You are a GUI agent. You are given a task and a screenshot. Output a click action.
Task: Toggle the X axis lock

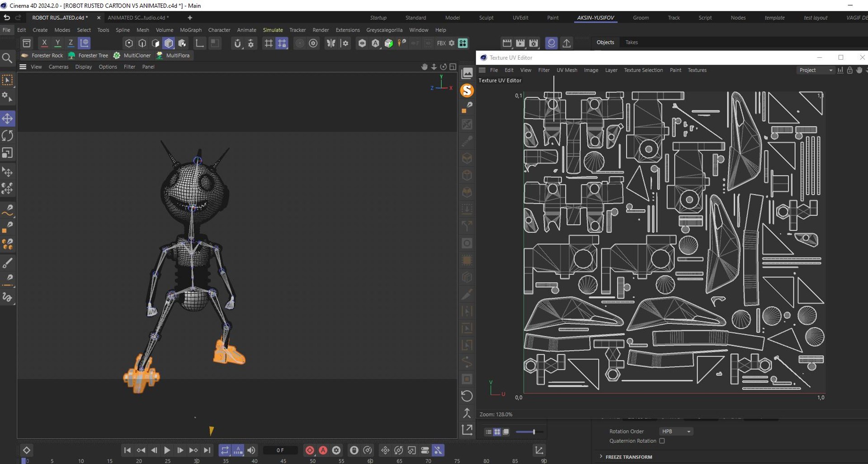44,43
